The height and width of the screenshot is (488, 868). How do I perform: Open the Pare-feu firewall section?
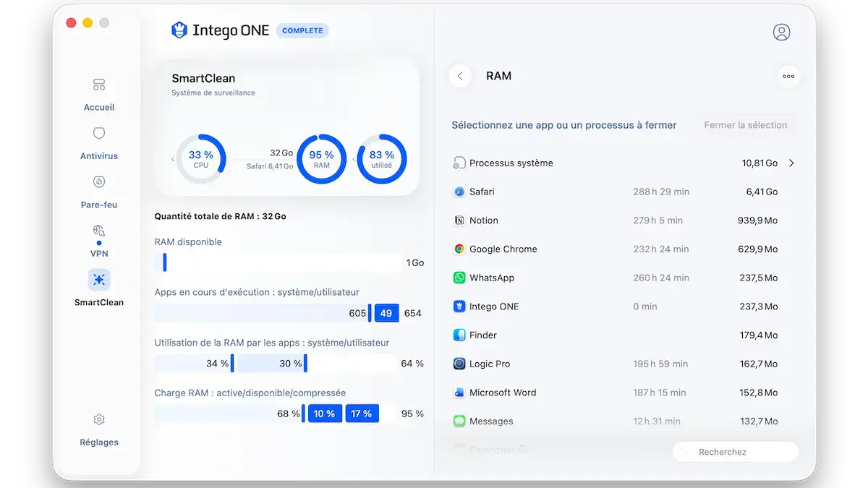point(99,192)
